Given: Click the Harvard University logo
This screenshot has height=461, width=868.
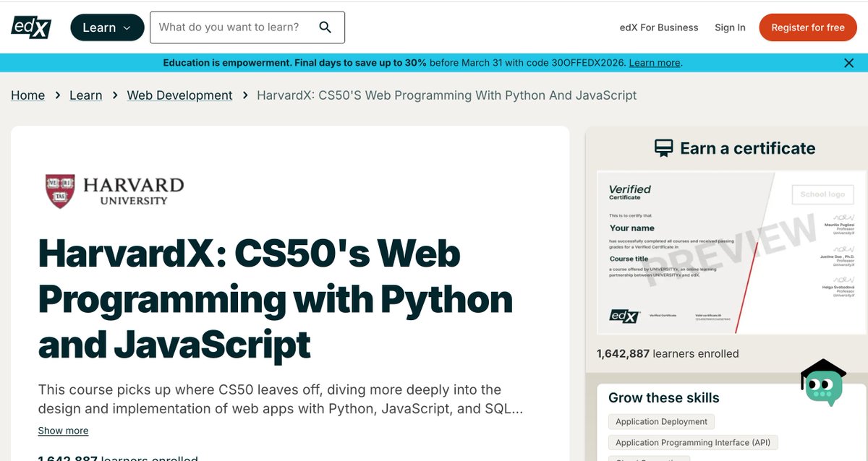Looking at the screenshot, I should tap(114, 191).
